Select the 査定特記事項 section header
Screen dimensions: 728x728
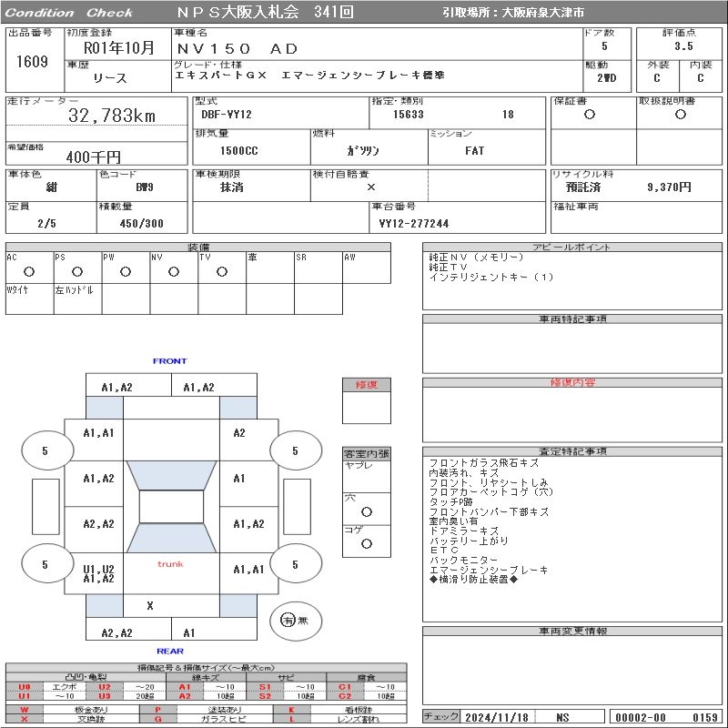pos(572,451)
